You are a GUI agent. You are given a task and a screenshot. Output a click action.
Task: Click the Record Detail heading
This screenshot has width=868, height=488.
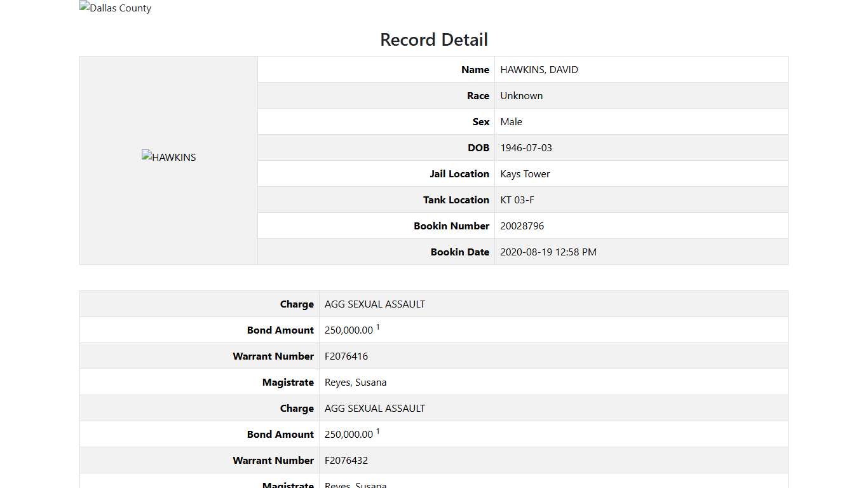(x=433, y=39)
